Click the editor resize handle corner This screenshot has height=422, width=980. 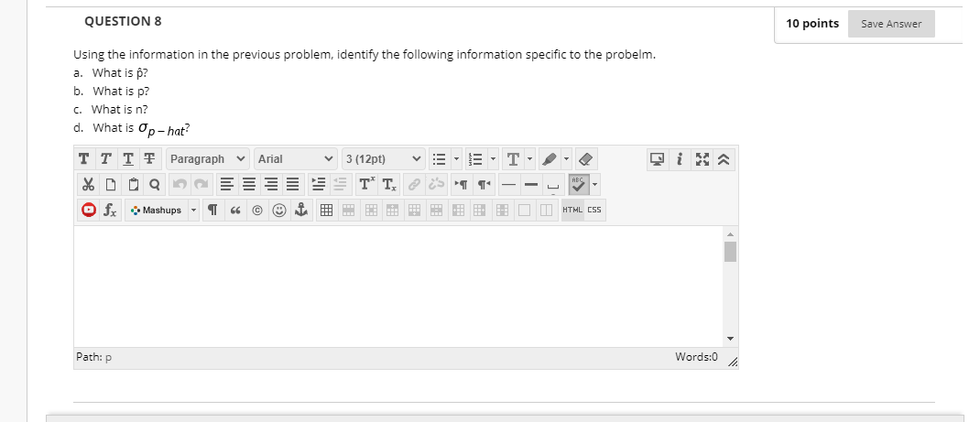(x=732, y=362)
